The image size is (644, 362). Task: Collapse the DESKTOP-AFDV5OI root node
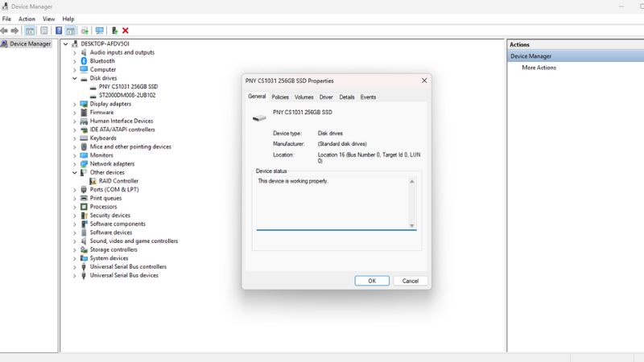tap(66, 44)
